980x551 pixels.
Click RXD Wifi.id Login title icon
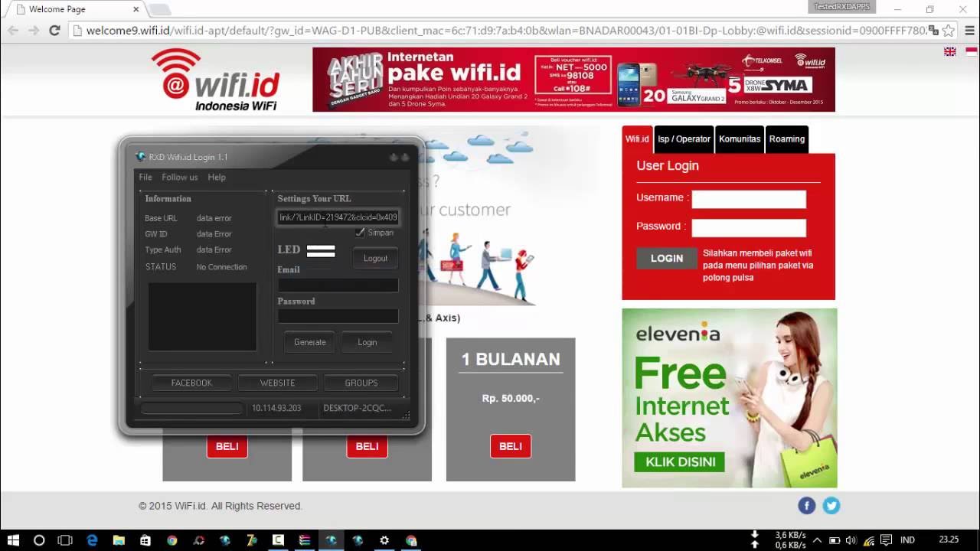tap(140, 157)
